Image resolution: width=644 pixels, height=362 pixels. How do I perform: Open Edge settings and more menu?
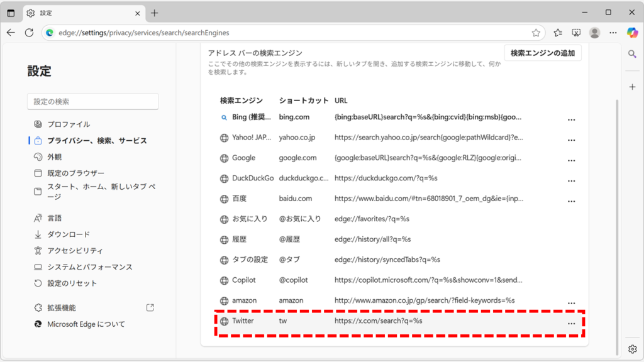click(x=613, y=33)
